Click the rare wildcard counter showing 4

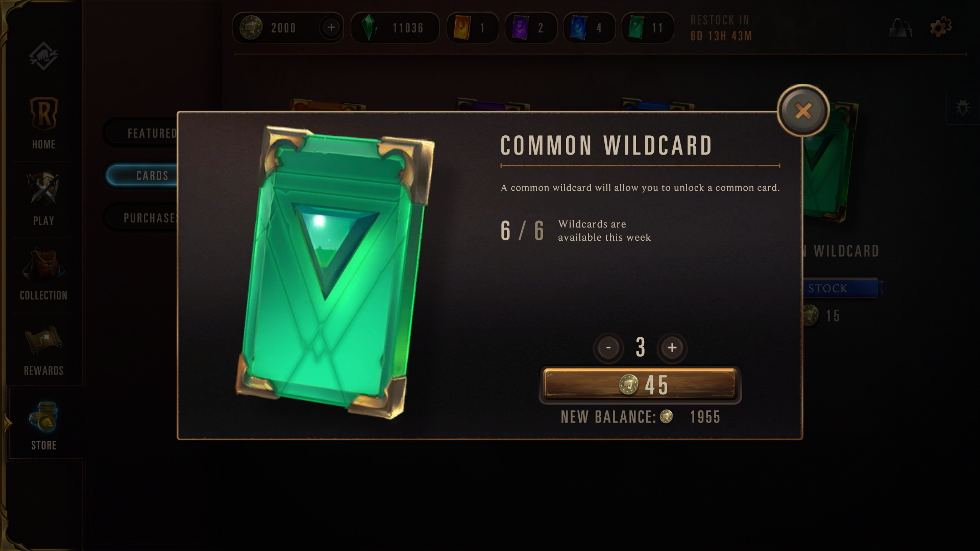[589, 28]
